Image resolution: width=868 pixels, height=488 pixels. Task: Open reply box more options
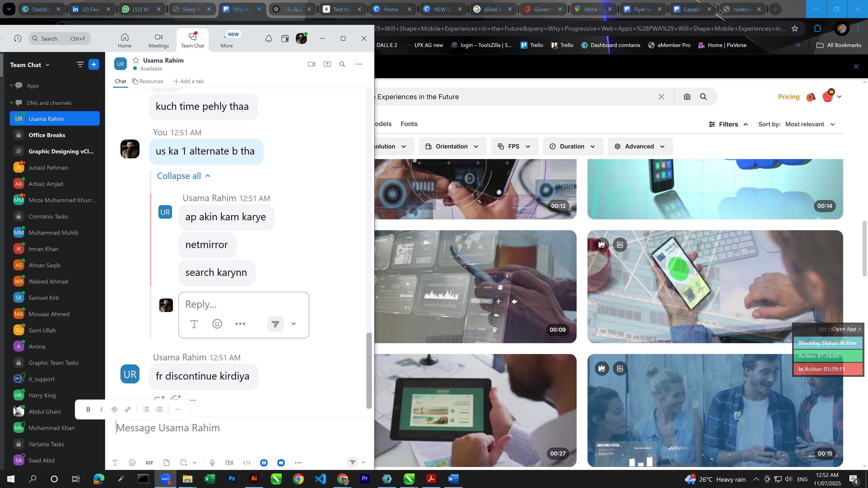click(x=240, y=324)
